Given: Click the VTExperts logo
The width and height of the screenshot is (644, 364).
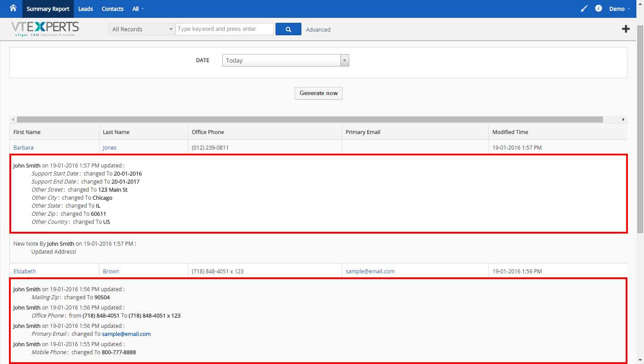Looking at the screenshot, I should click(45, 29).
